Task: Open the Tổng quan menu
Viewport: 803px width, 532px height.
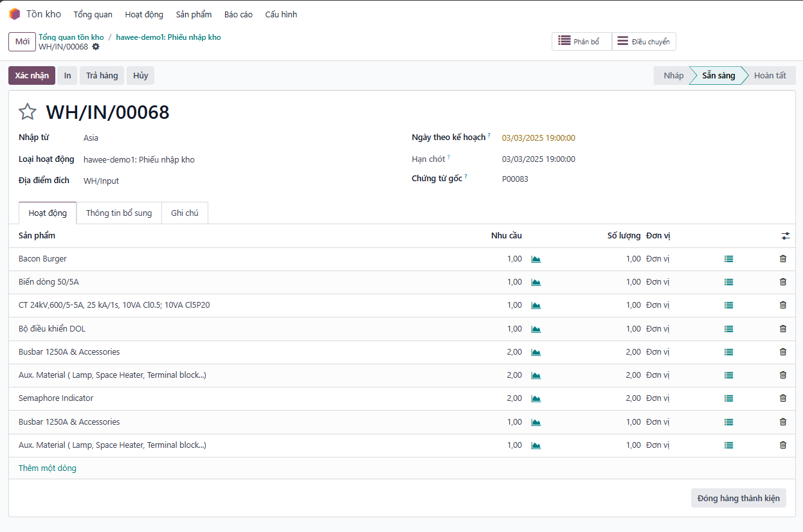Action: pos(93,14)
